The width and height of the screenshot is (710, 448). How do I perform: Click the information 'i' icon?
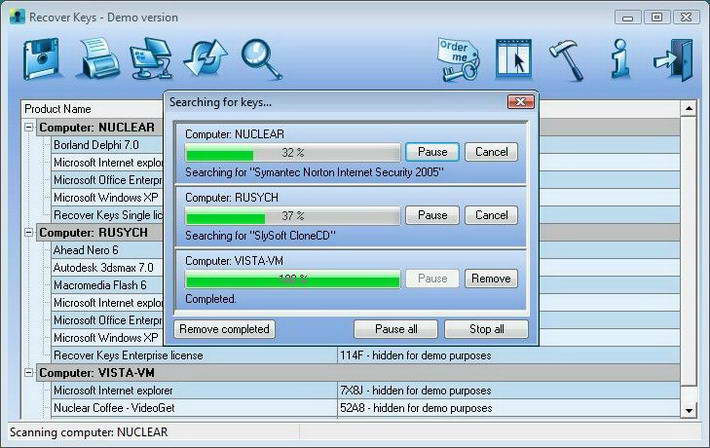coord(620,59)
